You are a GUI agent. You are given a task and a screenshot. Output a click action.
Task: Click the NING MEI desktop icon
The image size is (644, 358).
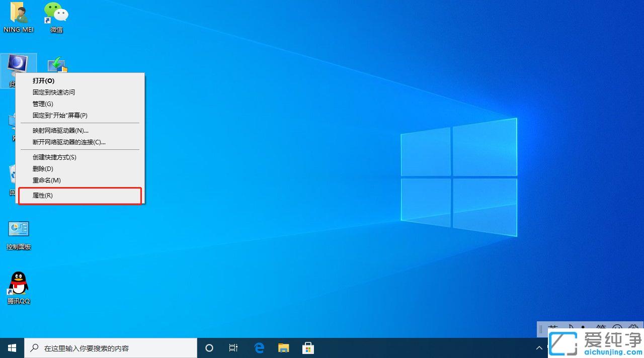18,15
